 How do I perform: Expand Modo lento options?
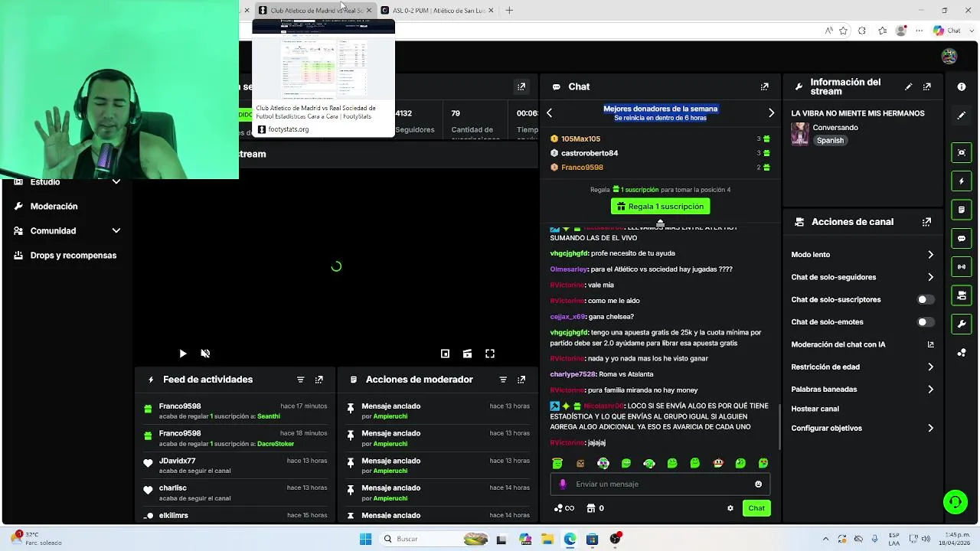point(863,255)
